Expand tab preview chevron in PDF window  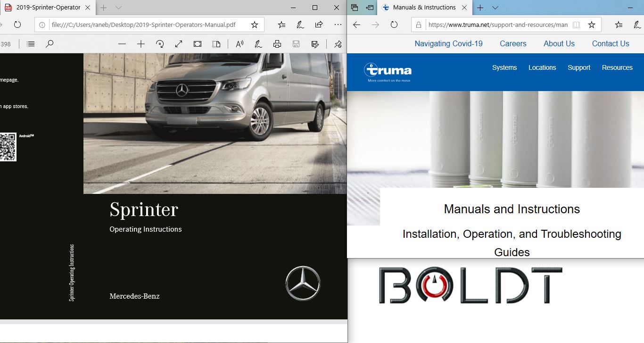point(118,8)
